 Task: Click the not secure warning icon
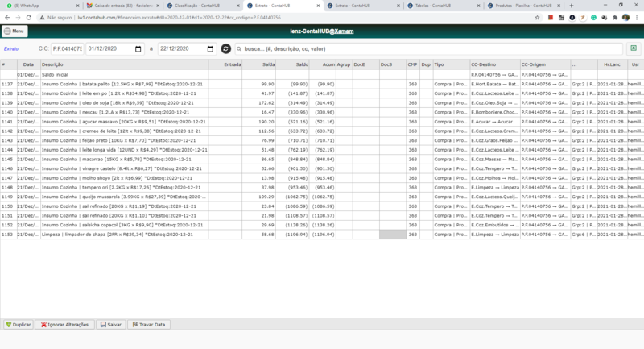(42, 18)
